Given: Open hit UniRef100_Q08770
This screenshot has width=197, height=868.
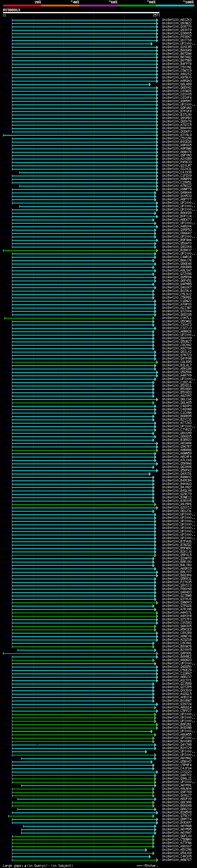Looking at the screenshot, I should point(177,26).
